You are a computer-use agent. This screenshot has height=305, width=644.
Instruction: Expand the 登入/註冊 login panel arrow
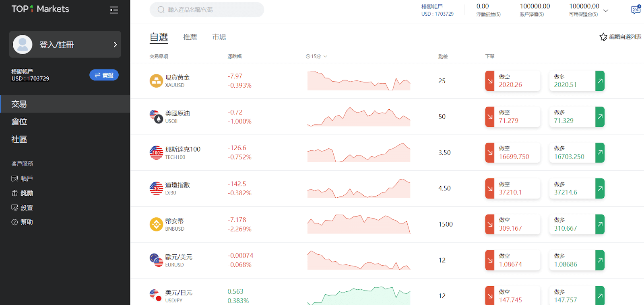pos(115,45)
